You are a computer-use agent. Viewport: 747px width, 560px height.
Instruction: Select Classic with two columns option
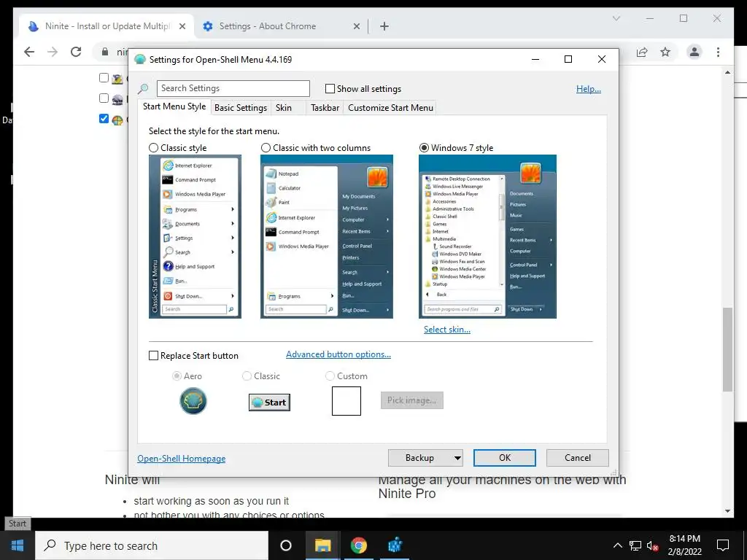[x=266, y=147]
